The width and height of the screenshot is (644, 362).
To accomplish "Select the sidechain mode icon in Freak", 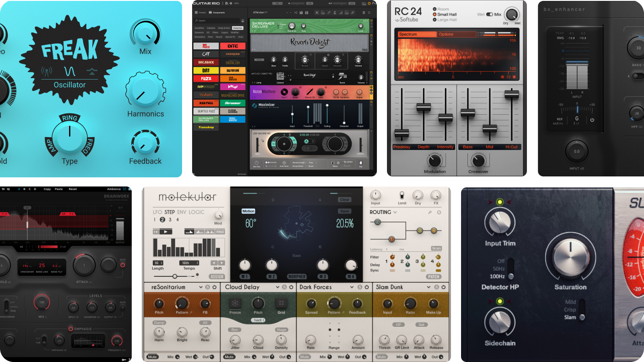I will coord(92,71).
